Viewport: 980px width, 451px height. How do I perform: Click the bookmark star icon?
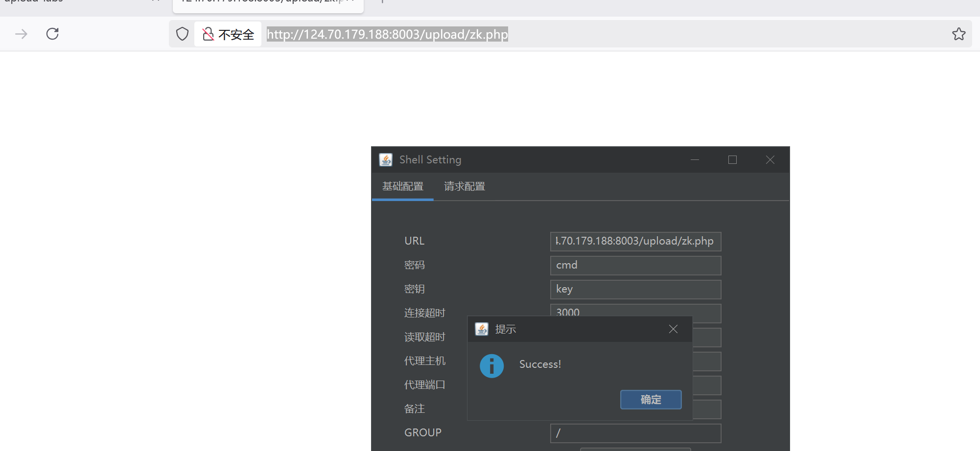click(x=958, y=34)
